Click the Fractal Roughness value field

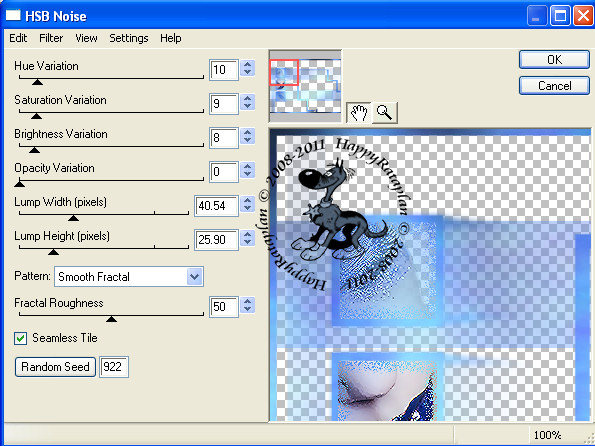point(224,306)
